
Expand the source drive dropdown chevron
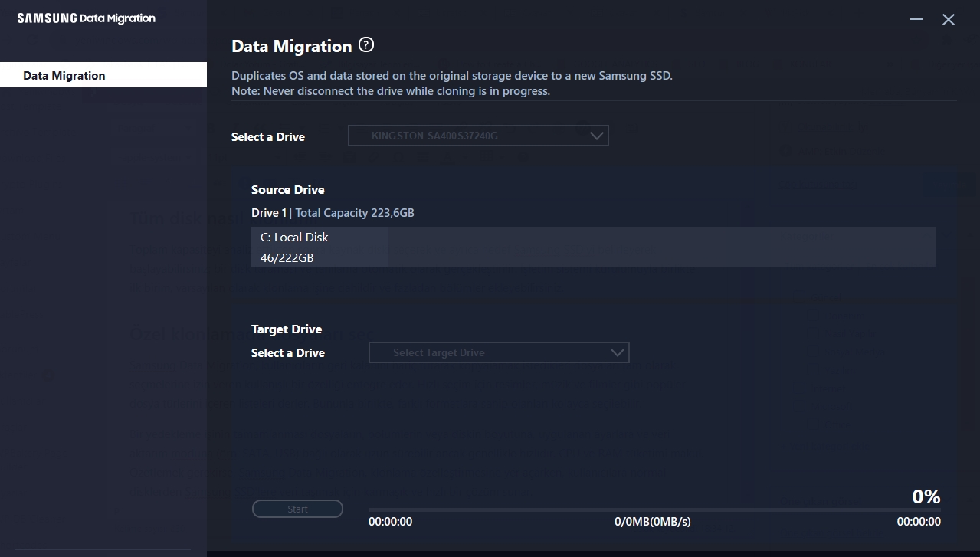click(x=597, y=136)
